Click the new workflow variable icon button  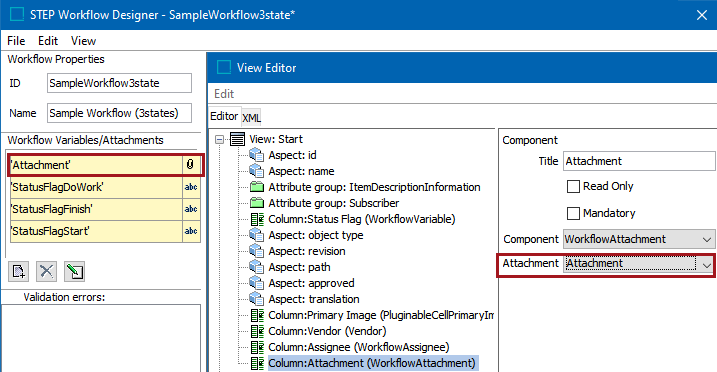[x=18, y=271]
